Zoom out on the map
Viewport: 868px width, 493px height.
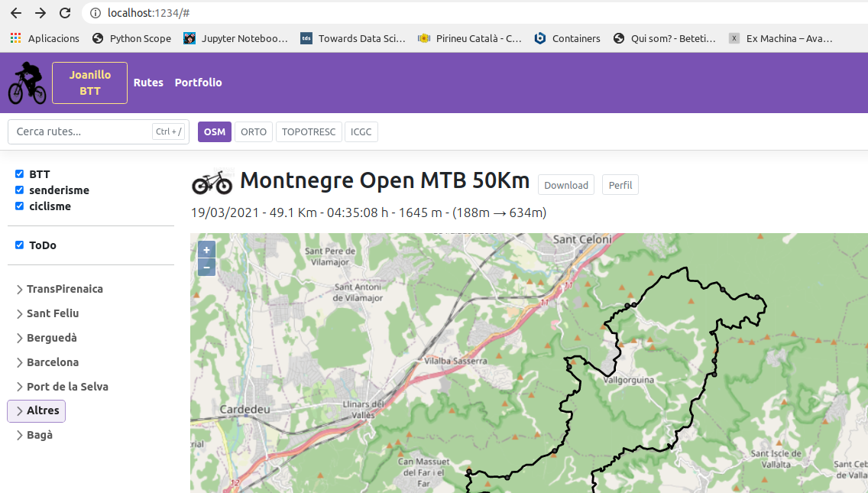[x=206, y=268]
